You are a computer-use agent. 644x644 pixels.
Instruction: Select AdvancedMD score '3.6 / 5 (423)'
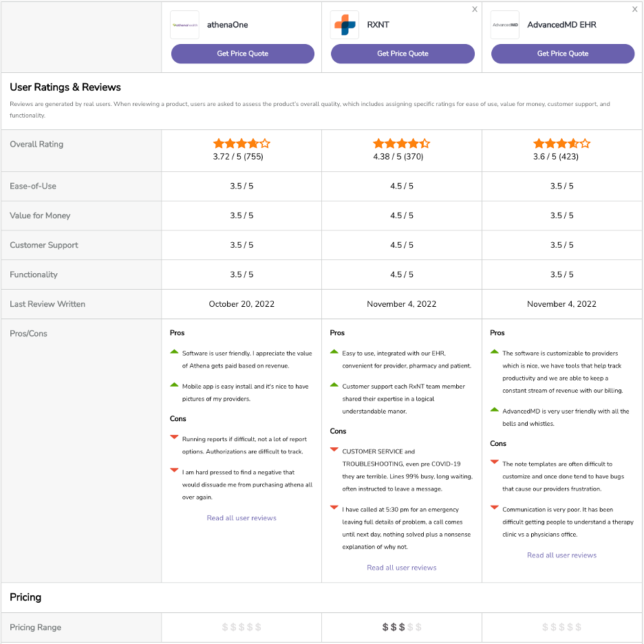pos(556,156)
